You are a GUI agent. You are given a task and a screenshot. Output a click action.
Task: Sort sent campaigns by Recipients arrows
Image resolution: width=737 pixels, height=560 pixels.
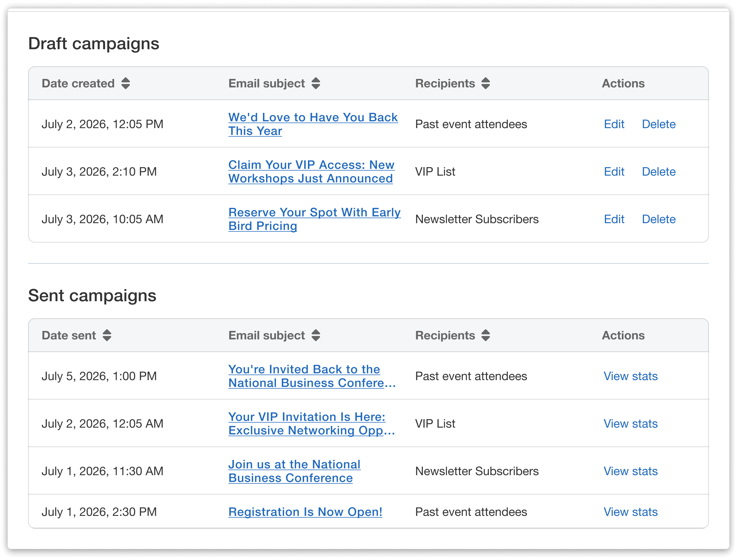(x=486, y=335)
